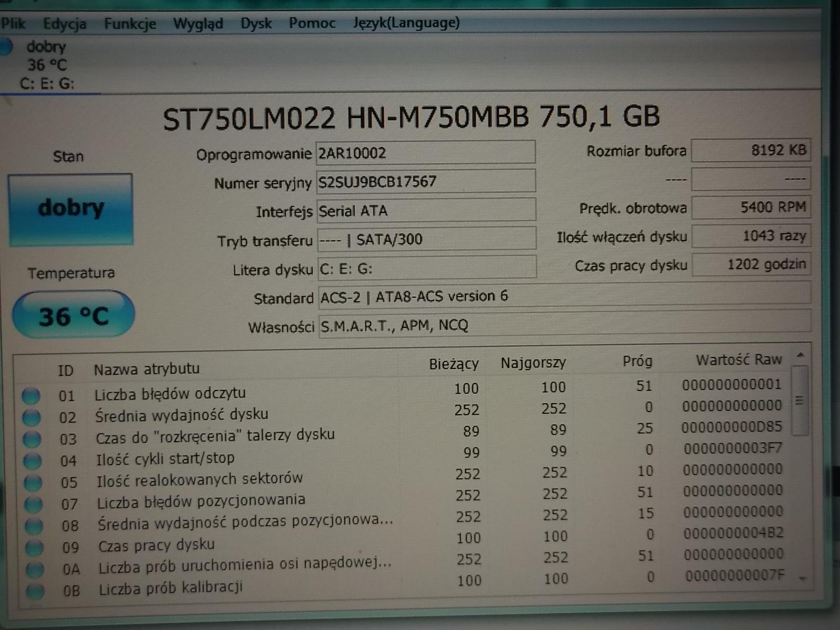The width and height of the screenshot is (840, 630).
Task: Select row 'Ilość realokowanych sektorów'
Action: click(404, 476)
